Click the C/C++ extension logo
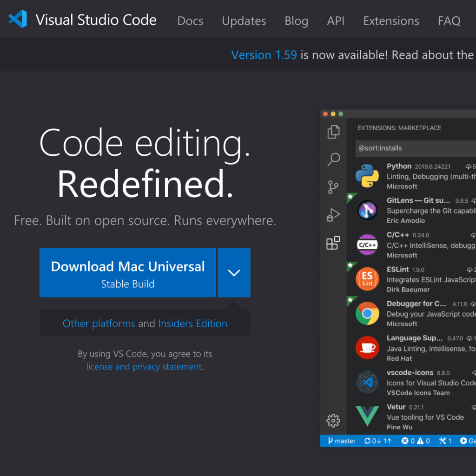Image resolution: width=476 pixels, height=476 pixels. coord(367,245)
